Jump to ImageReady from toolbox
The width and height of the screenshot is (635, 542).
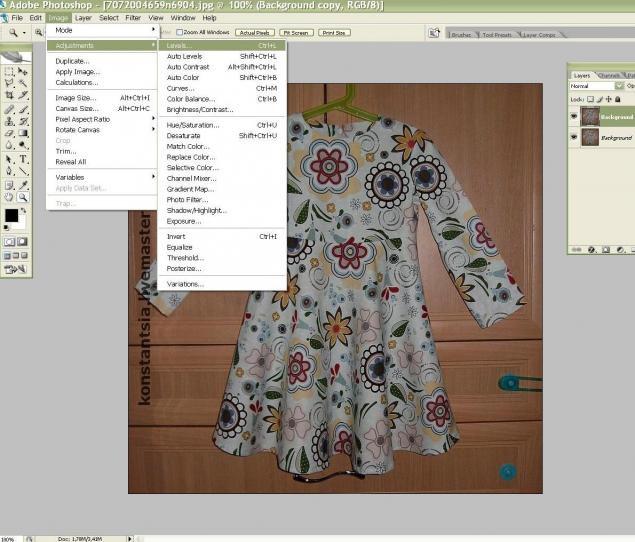tap(15, 269)
